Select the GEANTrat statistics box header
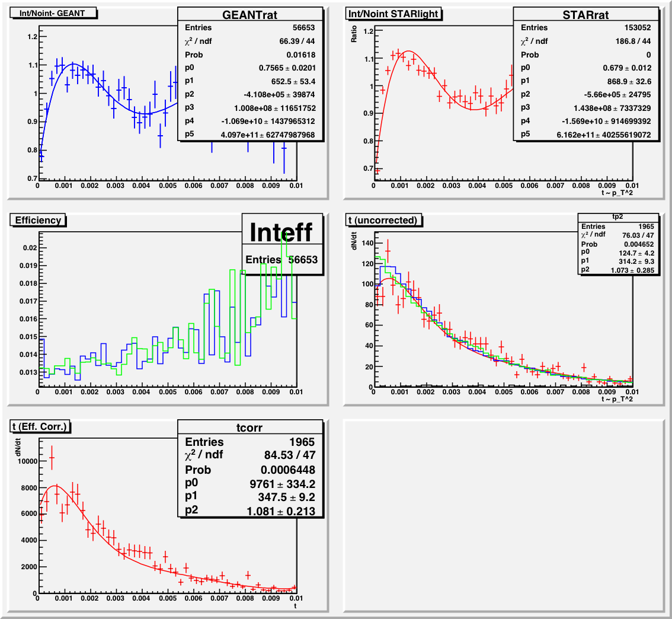 coord(250,15)
